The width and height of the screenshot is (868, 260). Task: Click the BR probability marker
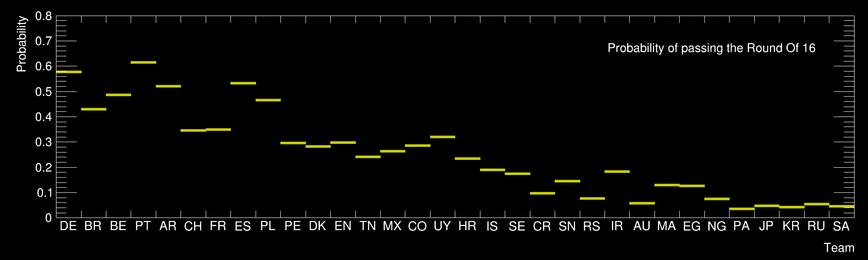pyautogui.click(x=94, y=109)
